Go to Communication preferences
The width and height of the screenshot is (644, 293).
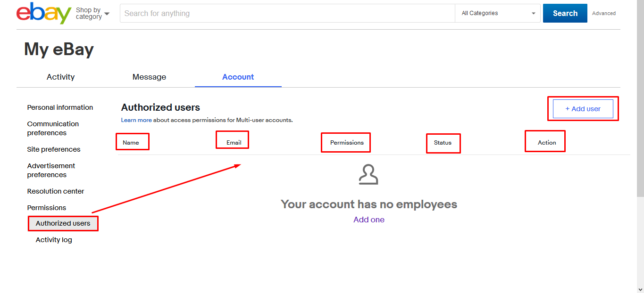click(53, 128)
